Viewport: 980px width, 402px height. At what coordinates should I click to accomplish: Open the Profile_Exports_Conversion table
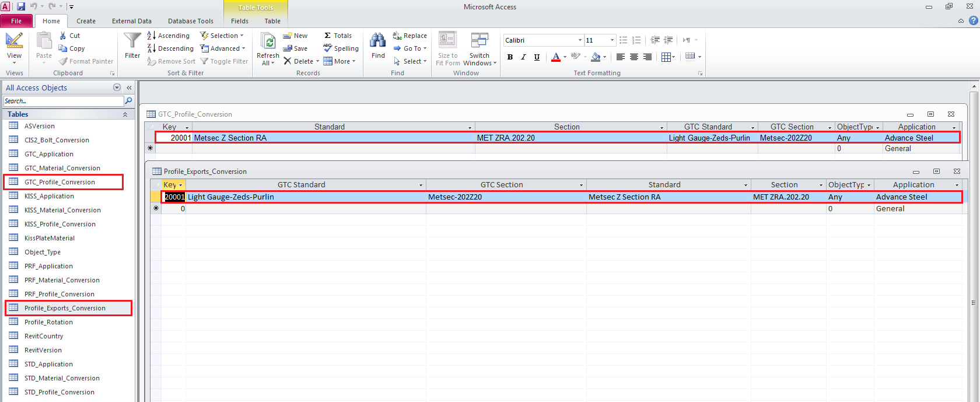(65, 308)
